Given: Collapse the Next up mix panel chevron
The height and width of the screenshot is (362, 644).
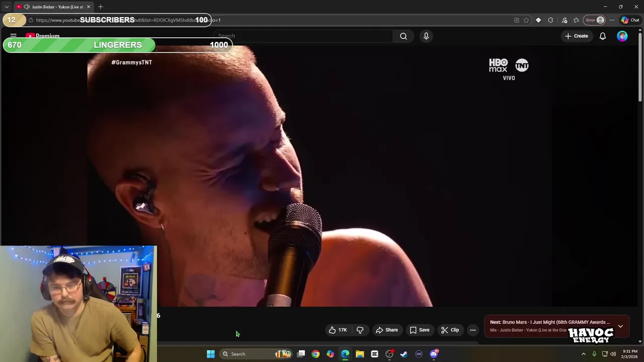Looking at the screenshot, I should 620,326.
